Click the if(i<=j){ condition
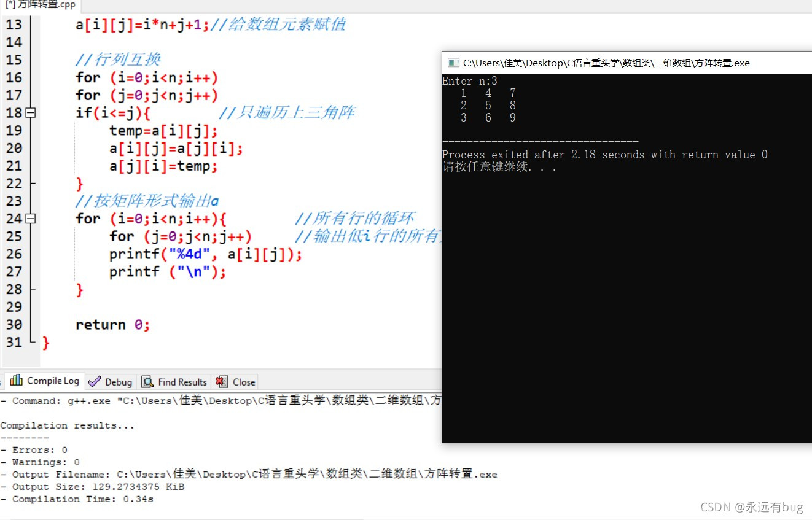 113,113
